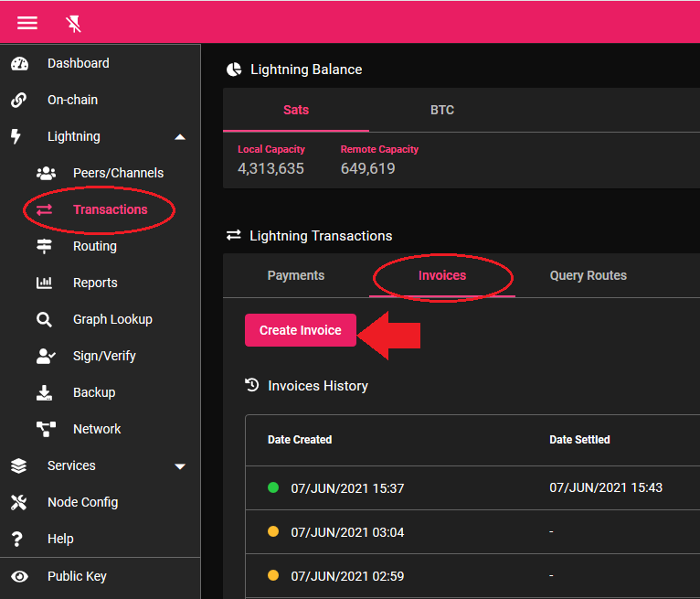
Task: Click the unpin sidebar icon
Action: click(73, 23)
